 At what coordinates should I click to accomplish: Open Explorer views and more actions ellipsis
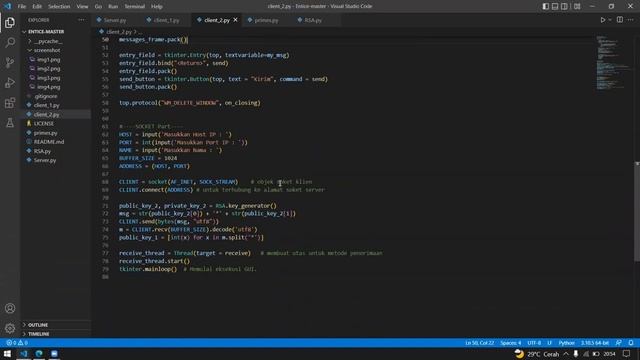pos(82,20)
